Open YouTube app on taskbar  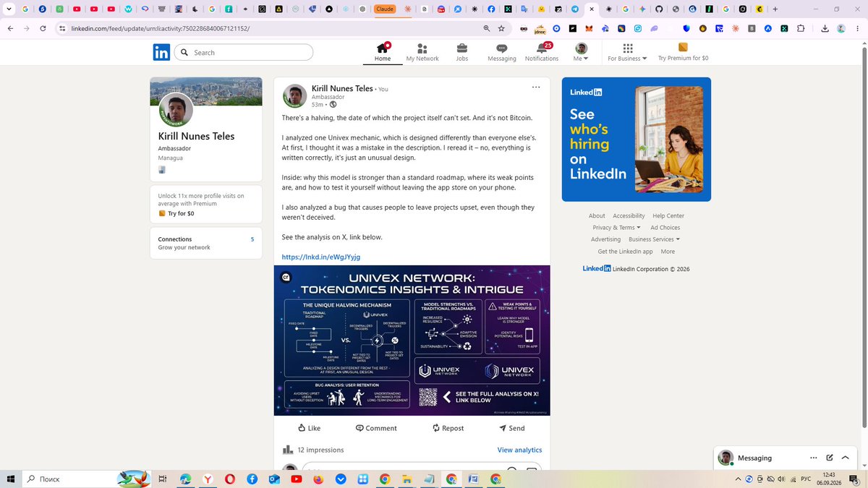tap(296, 479)
